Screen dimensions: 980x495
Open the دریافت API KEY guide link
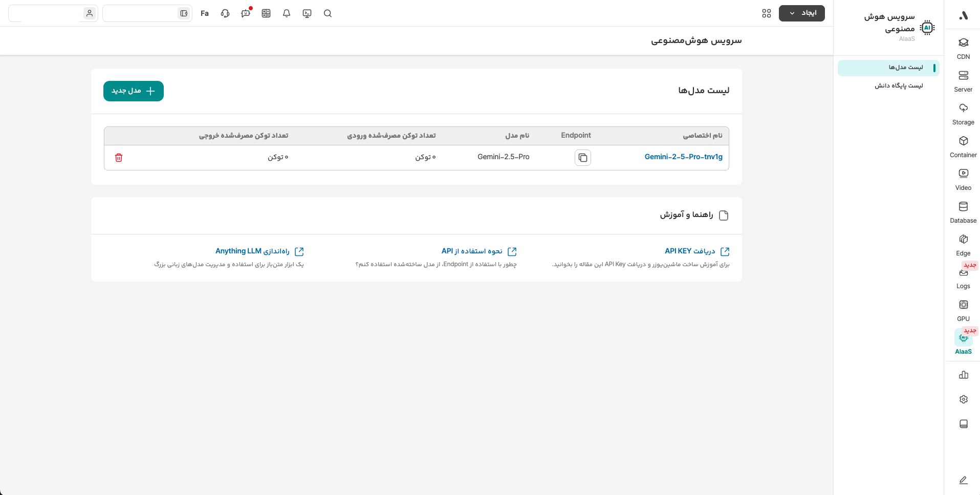pos(690,251)
